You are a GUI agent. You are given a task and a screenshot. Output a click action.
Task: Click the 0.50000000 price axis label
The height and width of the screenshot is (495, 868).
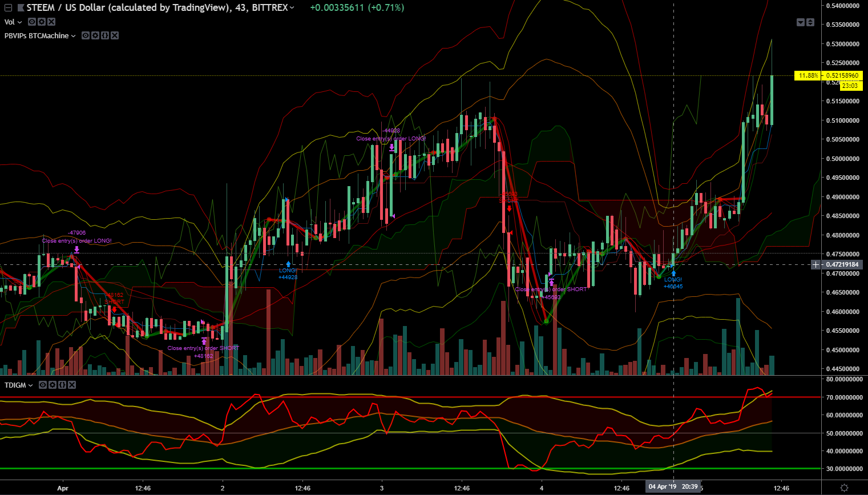point(843,159)
